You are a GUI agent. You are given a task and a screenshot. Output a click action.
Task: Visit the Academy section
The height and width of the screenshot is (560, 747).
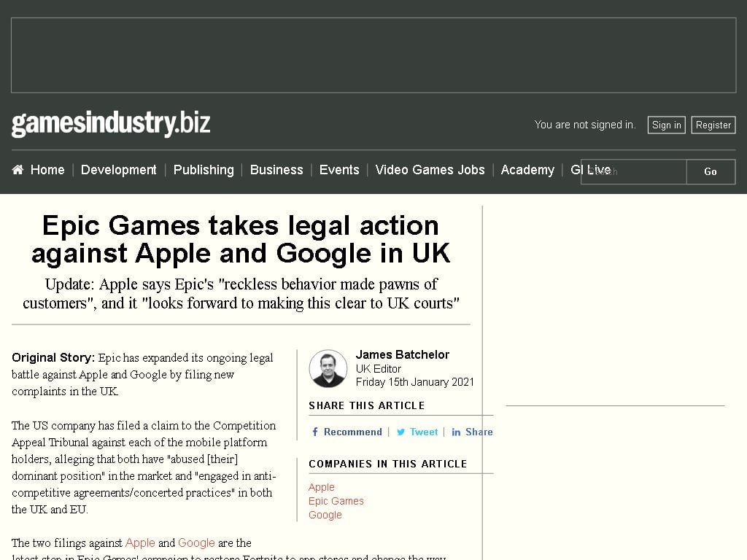[527, 169]
